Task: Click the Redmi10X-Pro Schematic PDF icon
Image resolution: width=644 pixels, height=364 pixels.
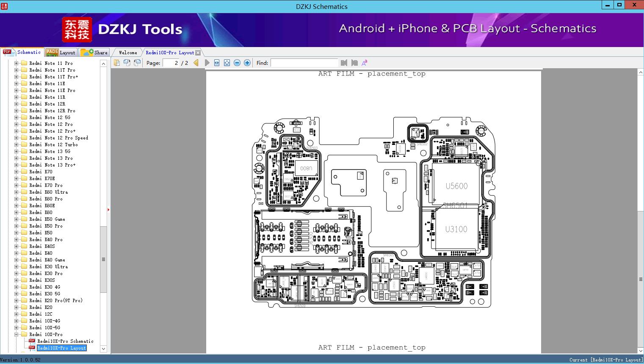Action: click(x=32, y=341)
